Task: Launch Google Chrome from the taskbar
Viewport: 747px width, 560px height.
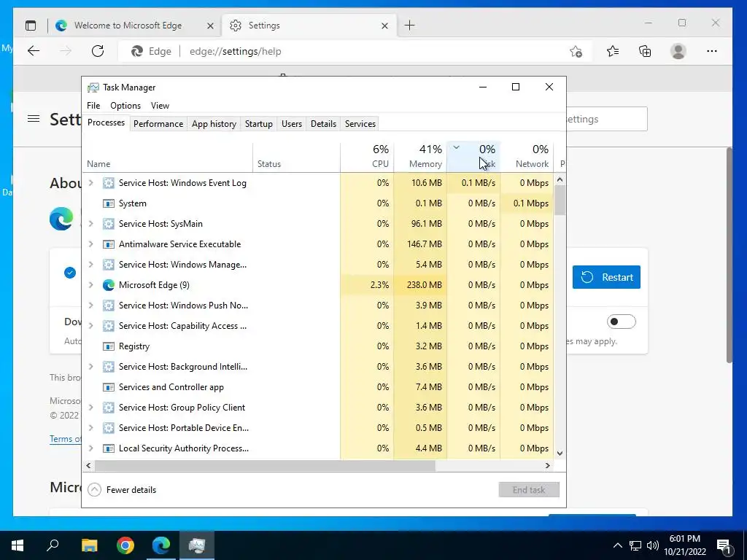Action: (x=125, y=545)
